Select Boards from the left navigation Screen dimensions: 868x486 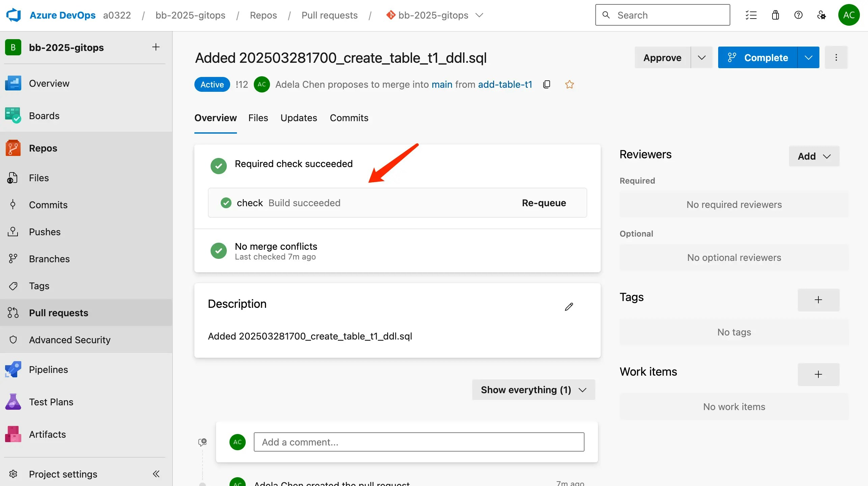[x=44, y=115]
